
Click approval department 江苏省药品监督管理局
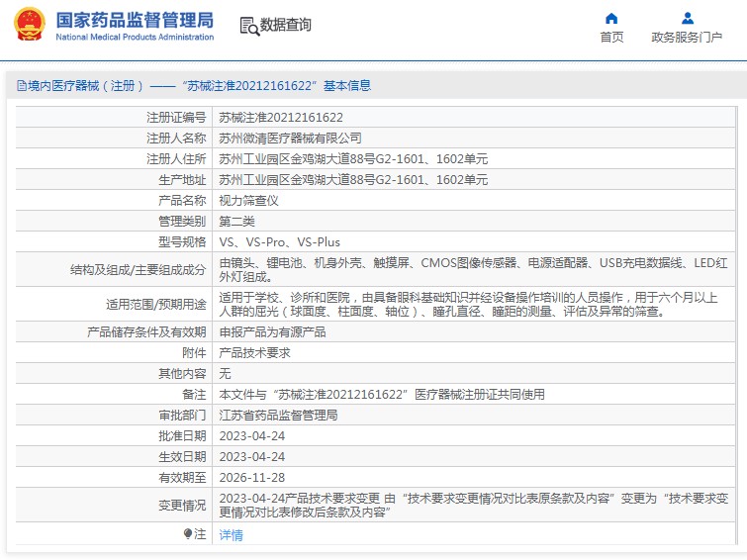[x=278, y=415]
